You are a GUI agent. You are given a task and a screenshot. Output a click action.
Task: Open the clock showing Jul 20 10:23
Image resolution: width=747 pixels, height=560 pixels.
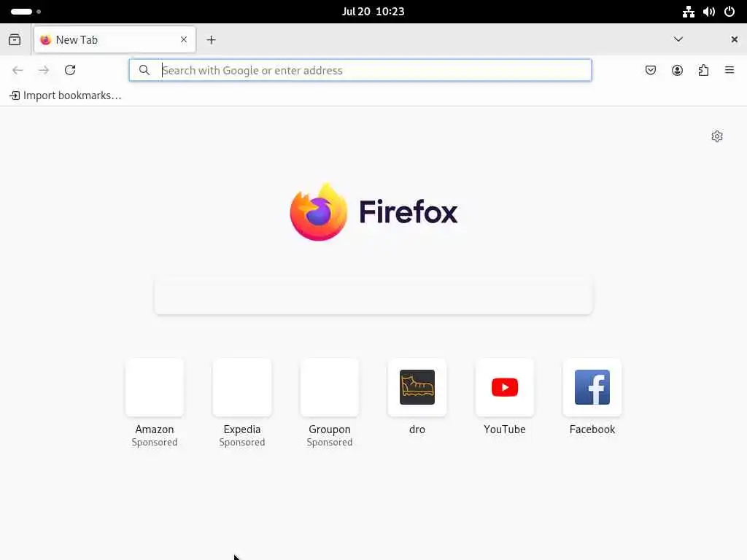(373, 12)
